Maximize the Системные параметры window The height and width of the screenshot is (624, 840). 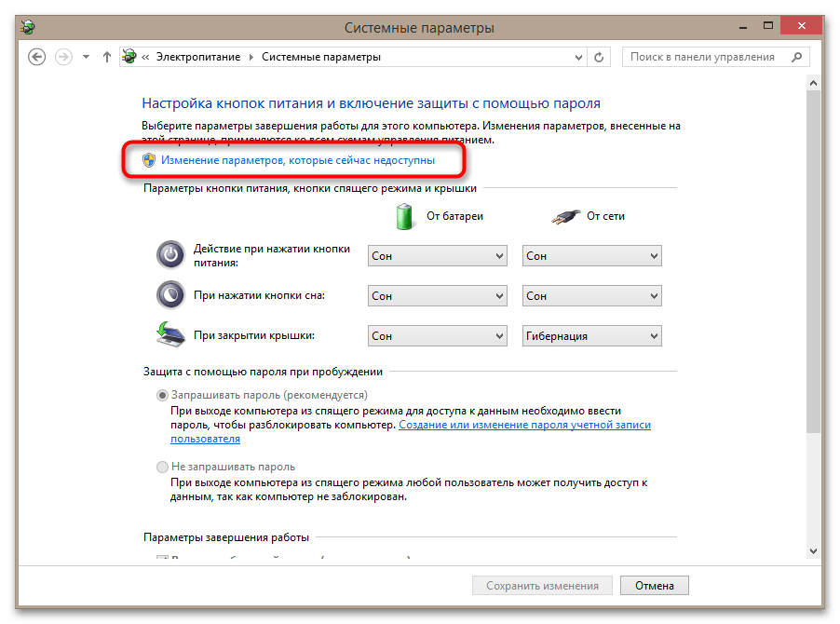[x=768, y=26]
